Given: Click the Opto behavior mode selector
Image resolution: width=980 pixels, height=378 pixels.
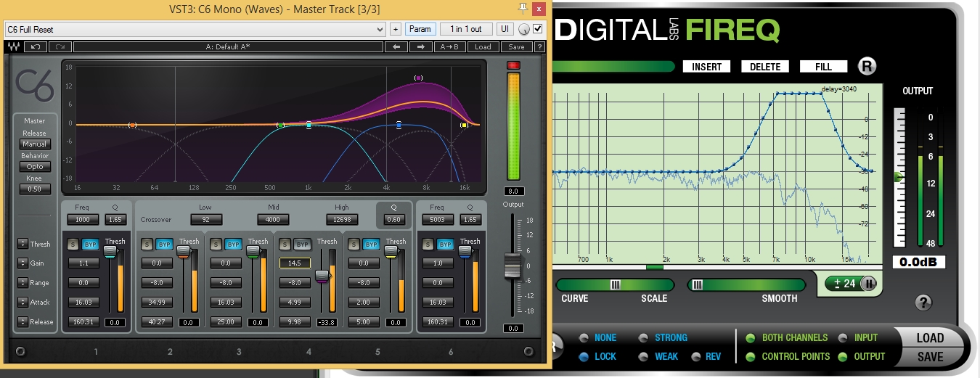Looking at the screenshot, I should pyautogui.click(x=35, y=167).
